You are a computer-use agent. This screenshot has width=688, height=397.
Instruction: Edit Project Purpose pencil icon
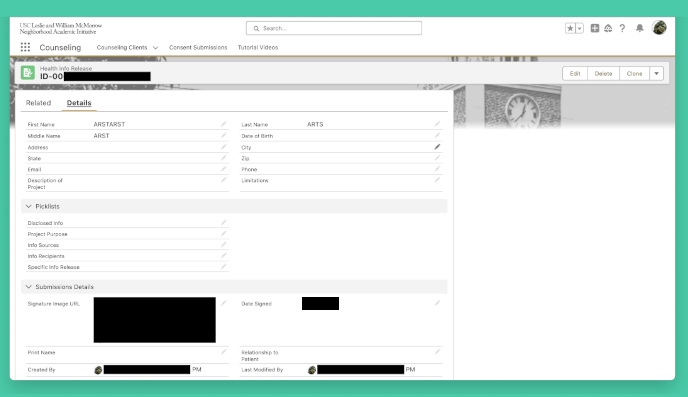[x=224, y=233]
